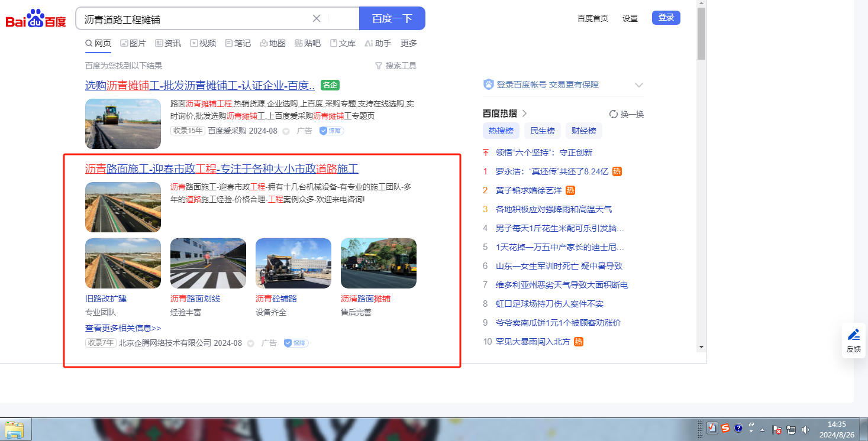The width and height of the screenshot is (868, 441).
Task: Click the thumbnail above 沥青路面划线
Action: pos(208,263)
